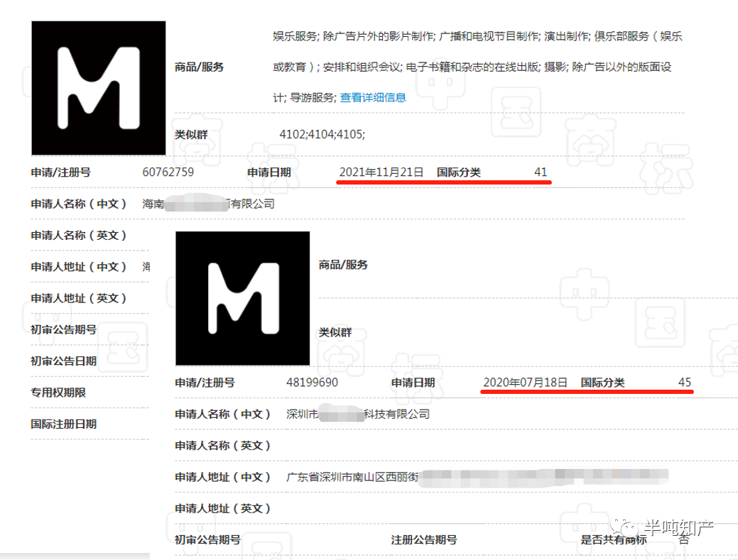Click 申请人名称（英文） label under the 深圳市 company
The image size is (738, 560).
[222, 445]
